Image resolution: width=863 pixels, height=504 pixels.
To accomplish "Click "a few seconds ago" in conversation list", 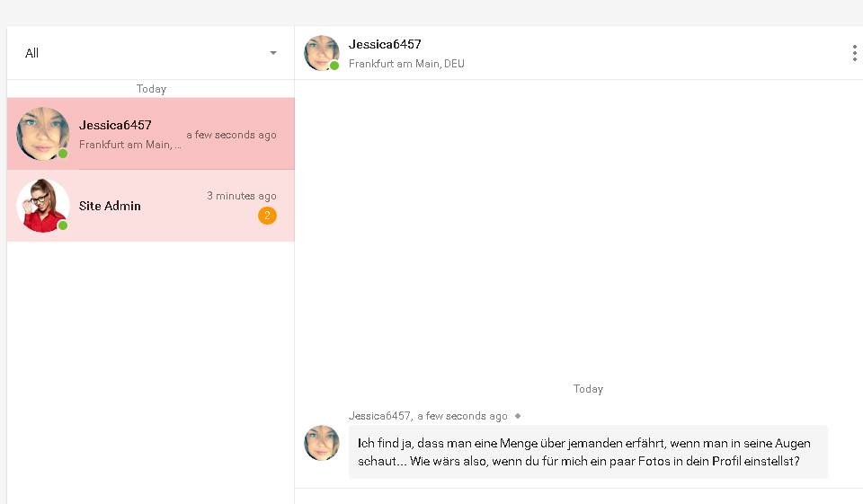I will (x=231, y=135).
